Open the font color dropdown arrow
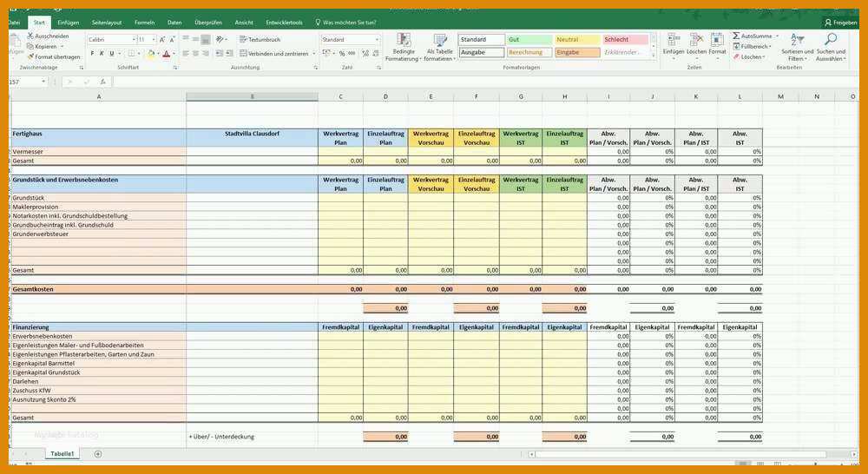 pyautogui.click(x=174, y=54)
